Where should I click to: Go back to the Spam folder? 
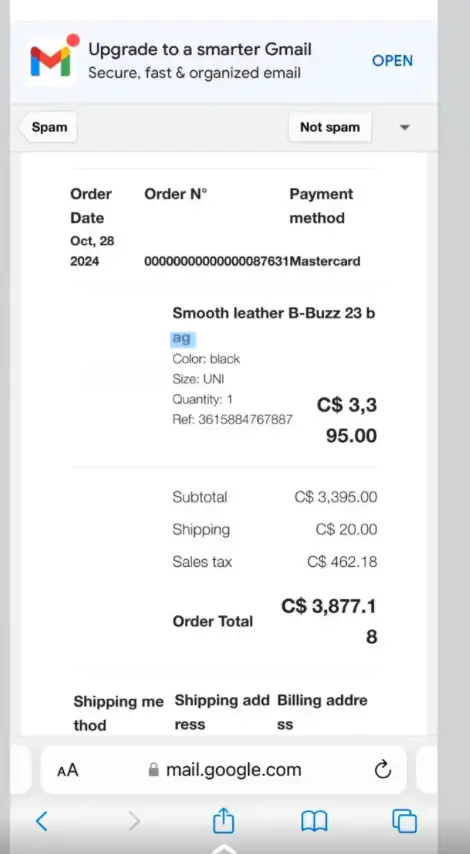point(48,127)
